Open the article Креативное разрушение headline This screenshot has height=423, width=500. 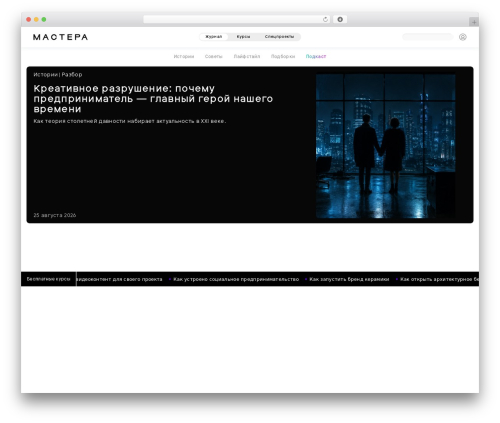[x=153, y=99]
